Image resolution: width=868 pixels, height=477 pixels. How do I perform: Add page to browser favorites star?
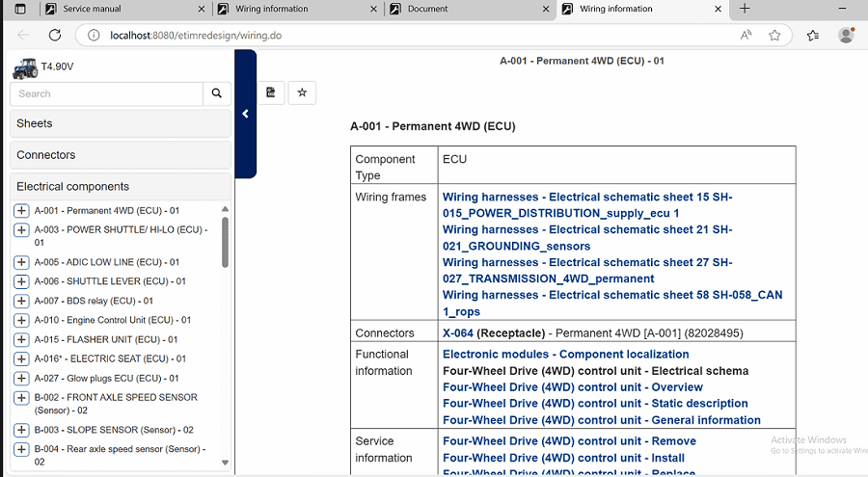tap(774, 36)
